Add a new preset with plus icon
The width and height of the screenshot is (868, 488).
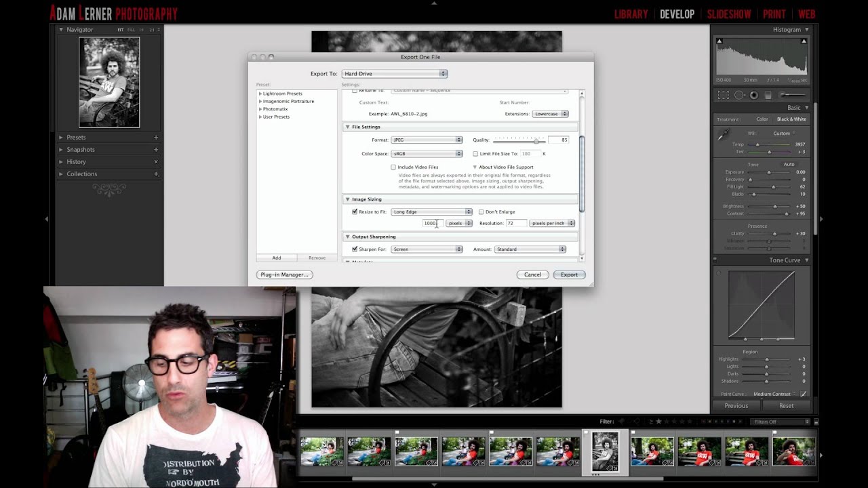pyautogui.click(x=156, y=138)
